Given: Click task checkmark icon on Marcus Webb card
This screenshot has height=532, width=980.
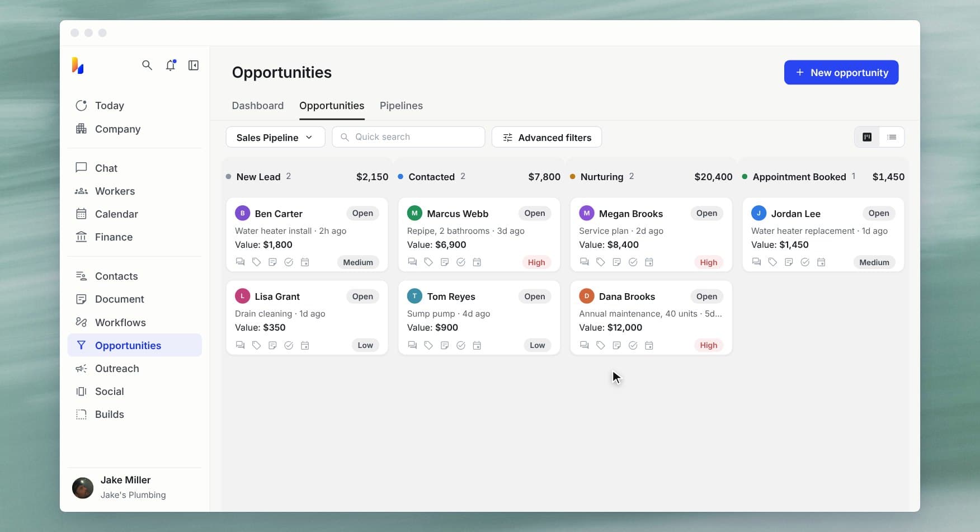Looking at the screenshot, I should tap(461, 262).
